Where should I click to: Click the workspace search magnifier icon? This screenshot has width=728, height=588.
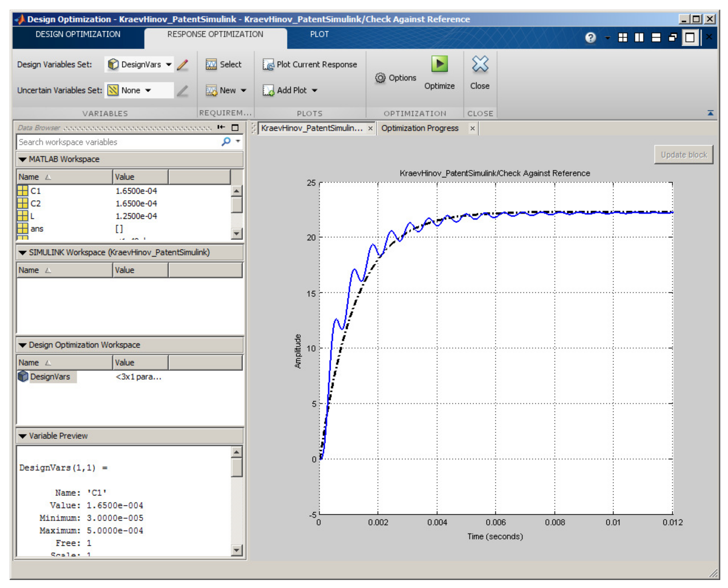226,142
